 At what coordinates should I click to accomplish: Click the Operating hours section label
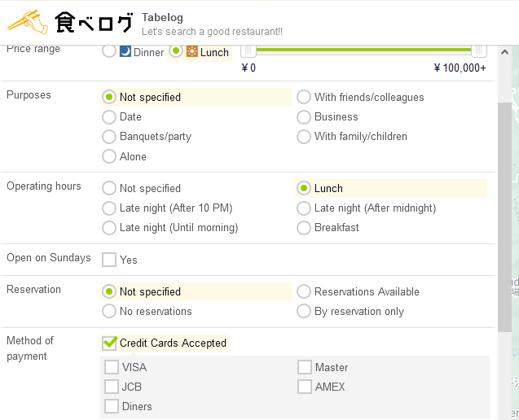[x=44, y=186]
